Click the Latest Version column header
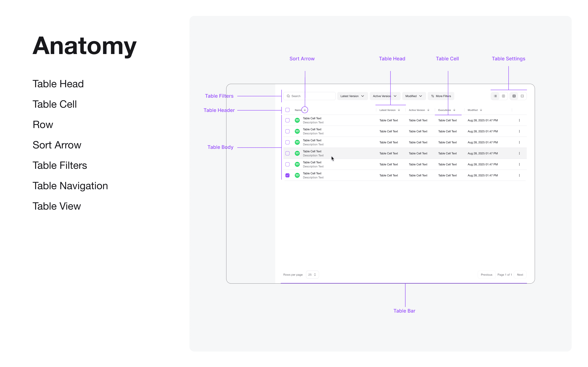The image size is (588, 367). point(388,110)
